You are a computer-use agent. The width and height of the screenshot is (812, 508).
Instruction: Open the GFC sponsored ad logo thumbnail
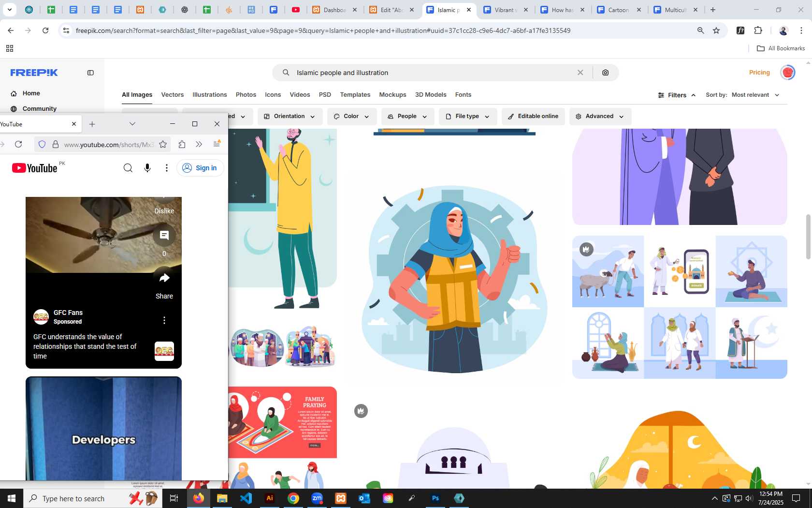pyautogui.click(x=164, y=351)
